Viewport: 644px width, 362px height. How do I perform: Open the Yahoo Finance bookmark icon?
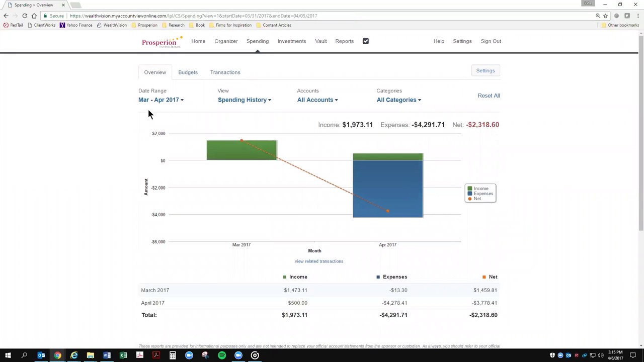pyautogui.click(x=62, y=25)
